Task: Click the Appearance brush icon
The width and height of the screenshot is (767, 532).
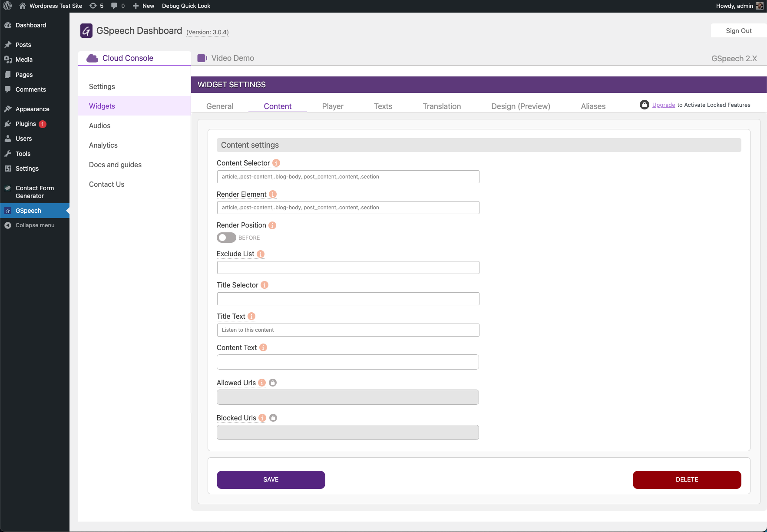Action: (8, 109)
